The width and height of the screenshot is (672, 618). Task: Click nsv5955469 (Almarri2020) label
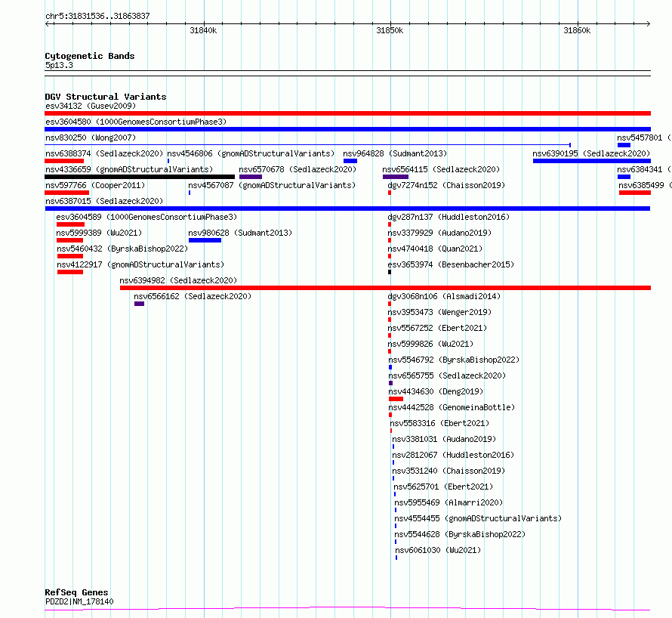point(449,502)
